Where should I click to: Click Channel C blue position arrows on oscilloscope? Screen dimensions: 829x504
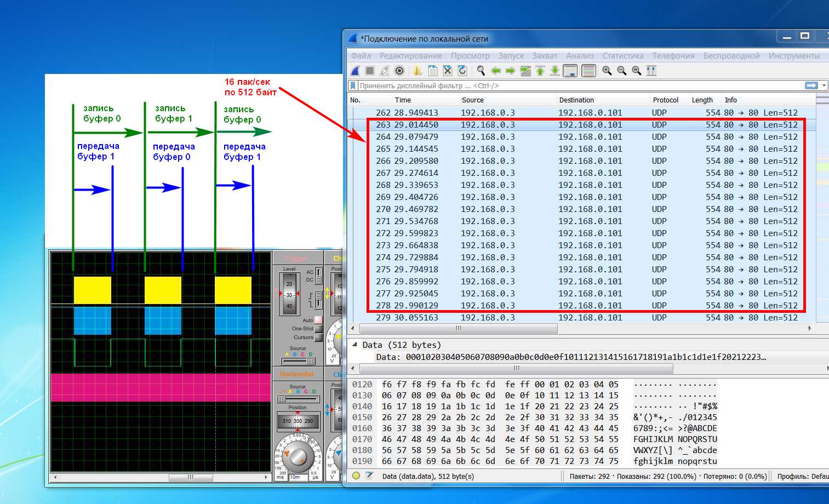pos(328,409)
